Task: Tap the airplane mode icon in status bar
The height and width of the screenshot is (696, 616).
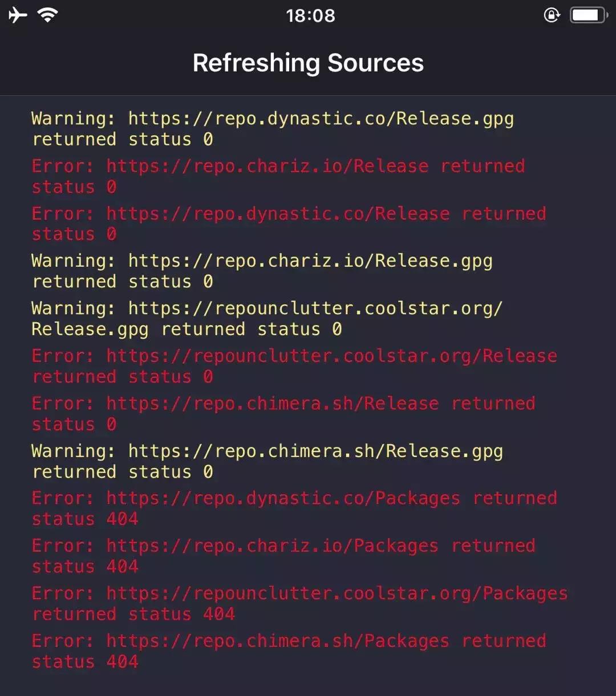Action: tap(18, 15)
